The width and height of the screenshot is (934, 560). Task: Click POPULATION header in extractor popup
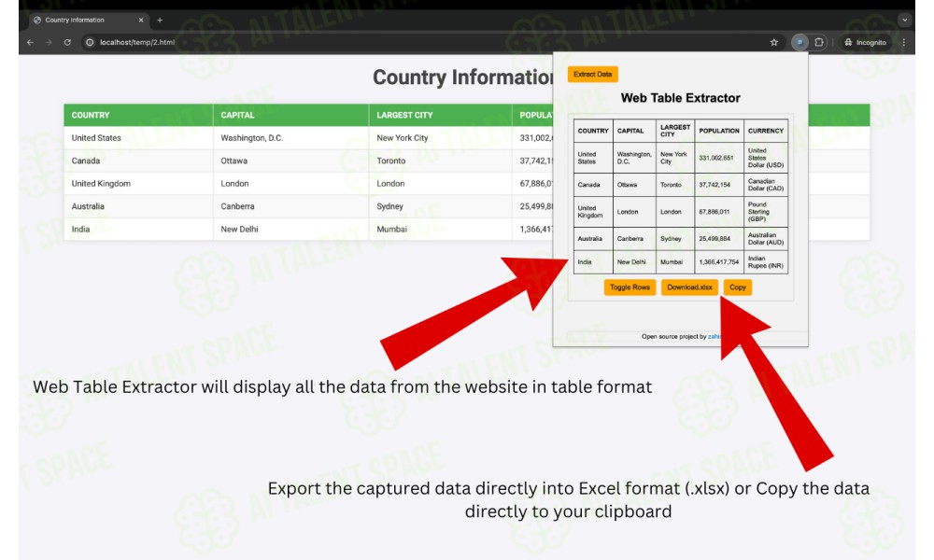click(719, 131)
